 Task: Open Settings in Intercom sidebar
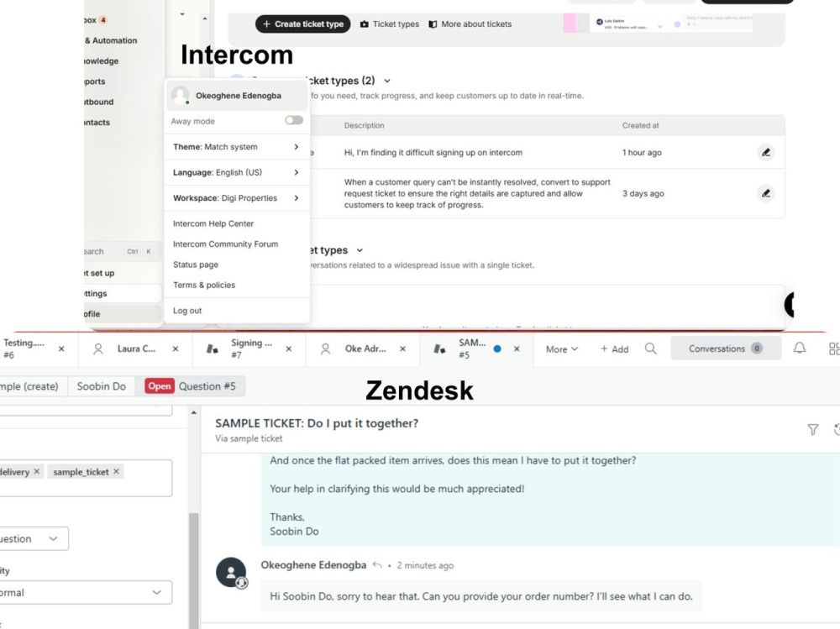123,294
